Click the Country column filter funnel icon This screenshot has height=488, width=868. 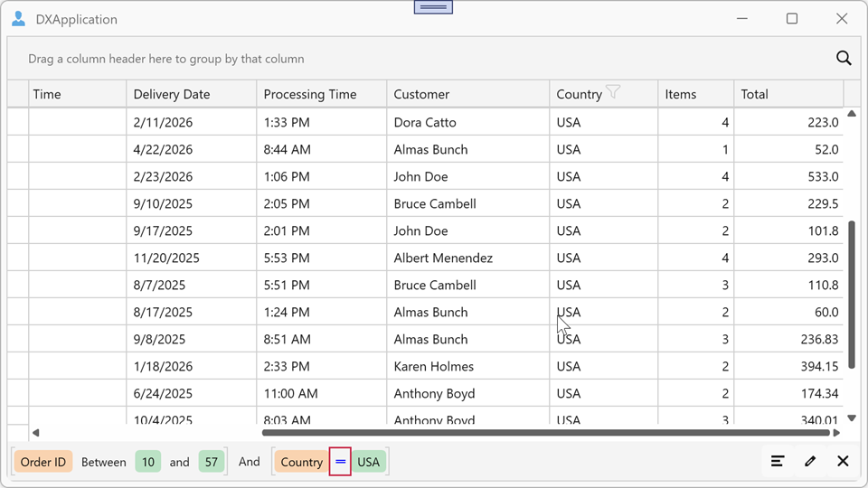tap(613, 92)
